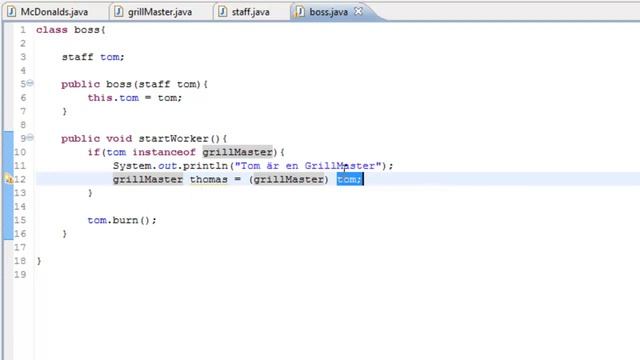Click 'startWorker()' method name
The width and height of the screenshot is (640, 360).
(179, 138)
